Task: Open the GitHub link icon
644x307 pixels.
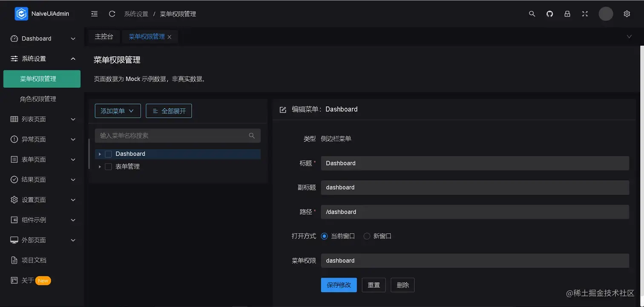Action: [549, 14]
